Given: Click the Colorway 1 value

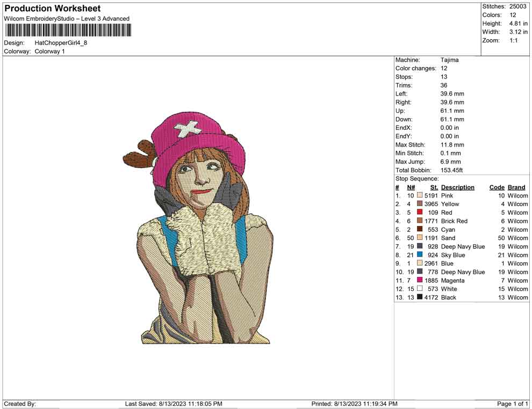Looking at the screenshot, I should pyautogui.click(x=49, y=52).
